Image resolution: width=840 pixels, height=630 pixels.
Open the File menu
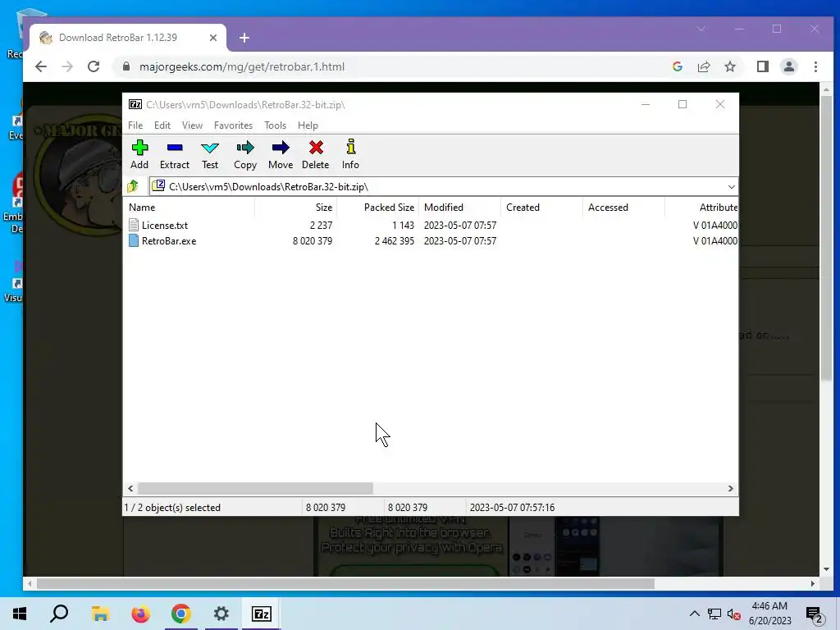pyautogui.click(x=135, y=126)
